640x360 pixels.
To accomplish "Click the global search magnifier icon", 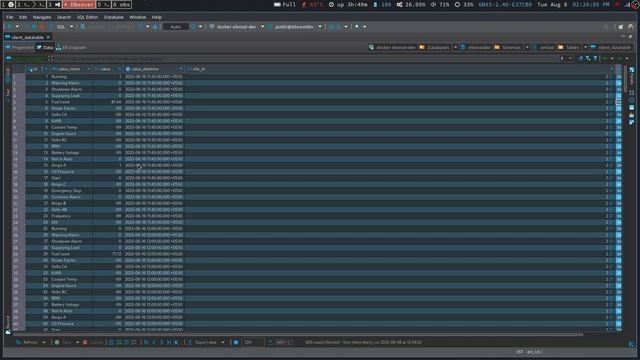I will (x=606, y=27).
